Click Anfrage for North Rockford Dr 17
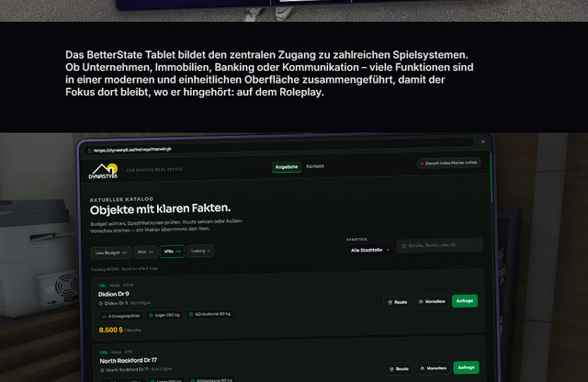The height and width of the screenshot is (382, 588). click(x=466, y=367)
